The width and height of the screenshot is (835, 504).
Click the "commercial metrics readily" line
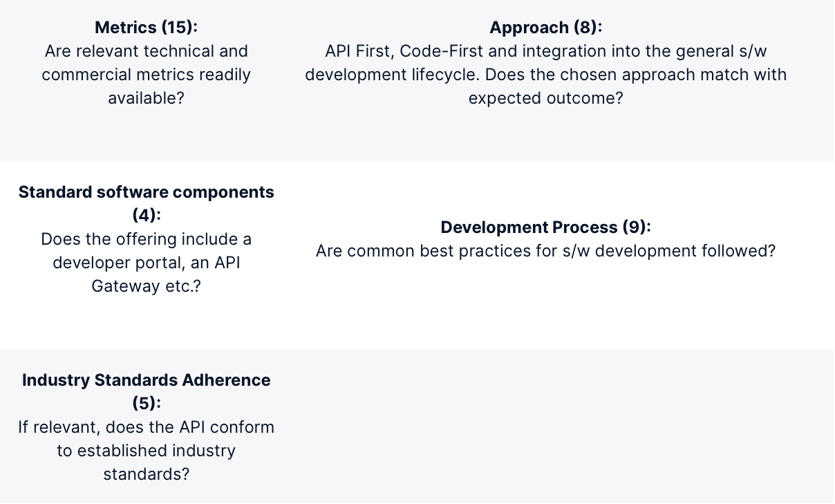point(146,75)
